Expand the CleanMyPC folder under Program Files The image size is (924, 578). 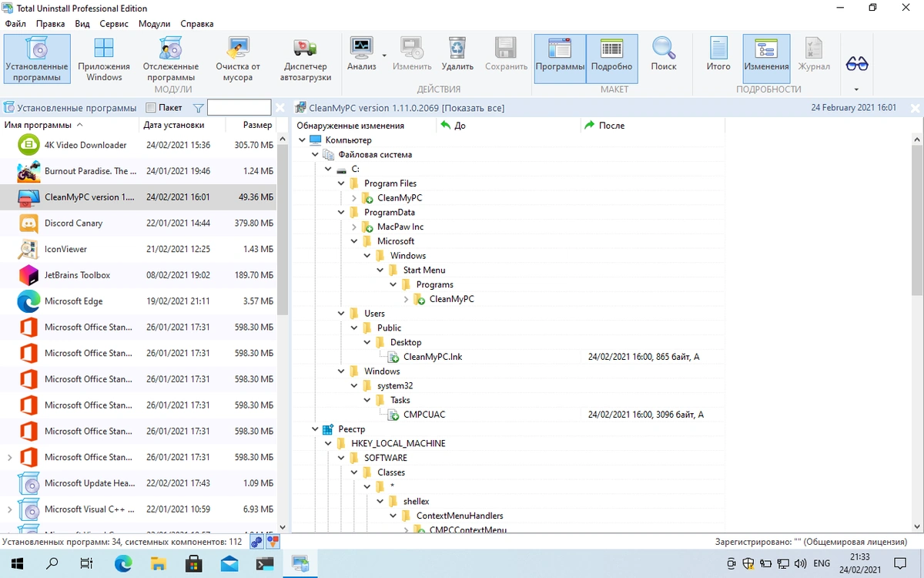pos(354,198)
